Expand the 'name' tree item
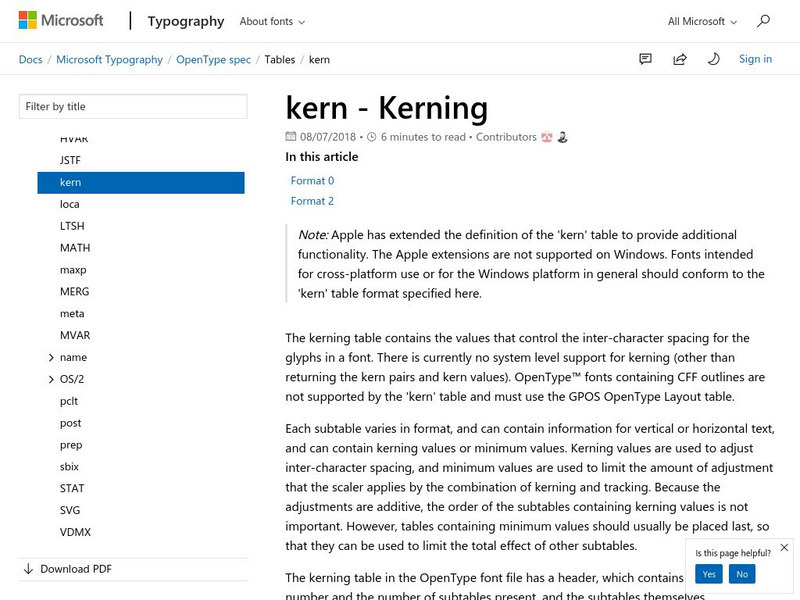The width and height of the screenshot is (800, 600). coord(51,357)
